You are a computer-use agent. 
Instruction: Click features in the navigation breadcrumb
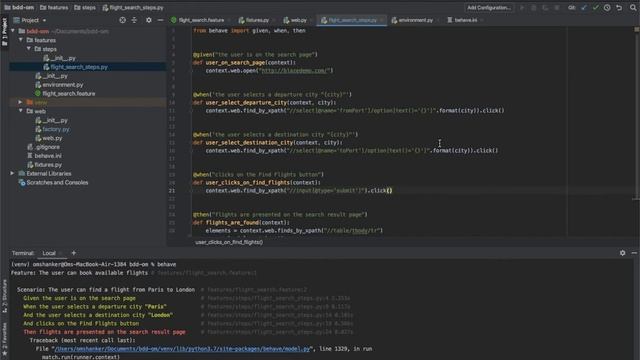coord(54,7)
